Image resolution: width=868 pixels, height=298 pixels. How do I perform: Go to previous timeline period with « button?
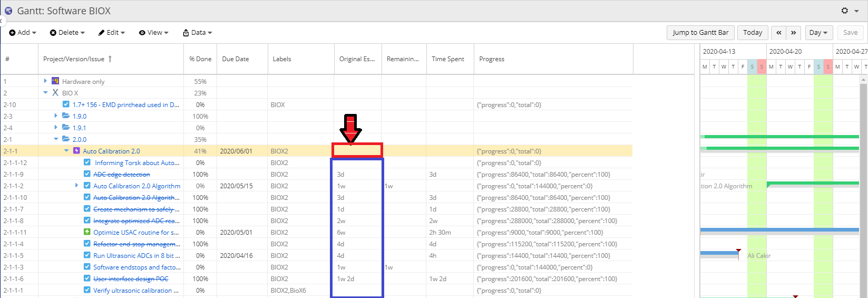pos(778,33)
